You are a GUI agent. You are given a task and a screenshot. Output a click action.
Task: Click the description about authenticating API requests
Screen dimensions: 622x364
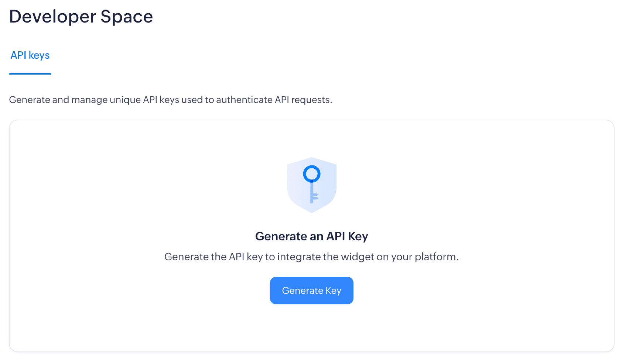tap(170, 100)
